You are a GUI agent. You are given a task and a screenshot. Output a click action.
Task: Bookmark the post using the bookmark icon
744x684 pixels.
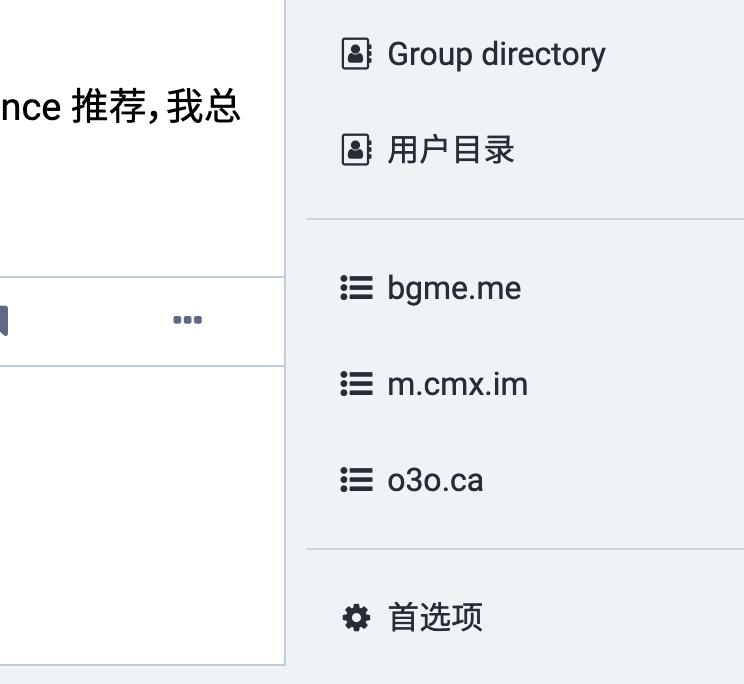point(3,321)
